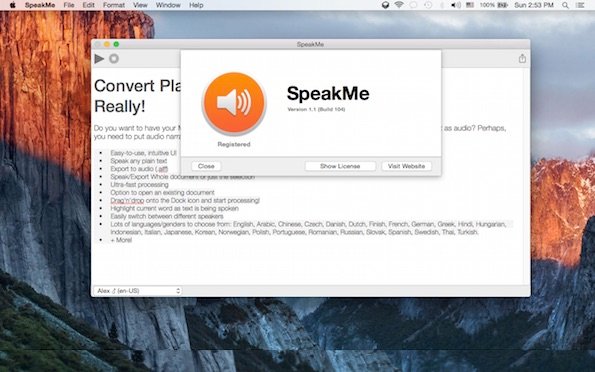Click the yellow minimize window button
The height and width of the screenshot is (372, 595).
(107, 44)
